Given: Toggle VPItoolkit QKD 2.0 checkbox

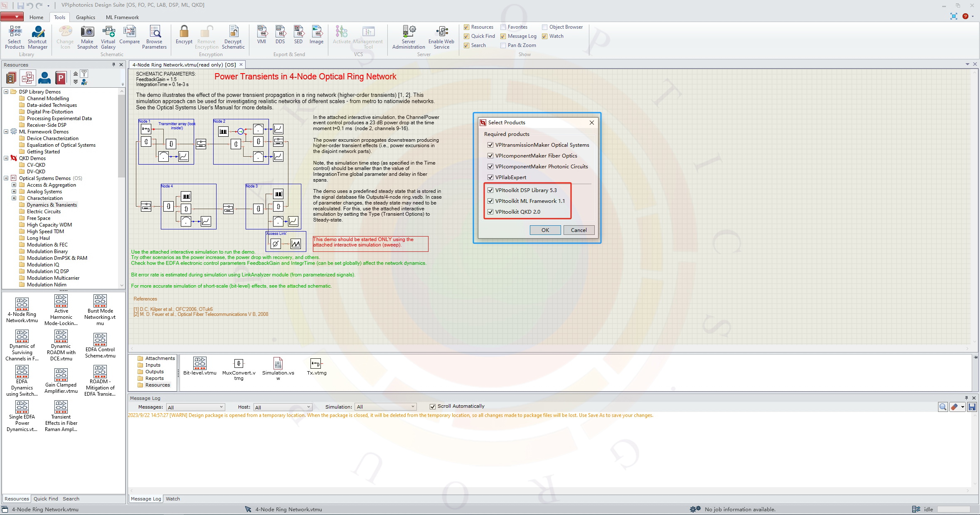Looking at the screenshot, I should click(x=490, y=212).
